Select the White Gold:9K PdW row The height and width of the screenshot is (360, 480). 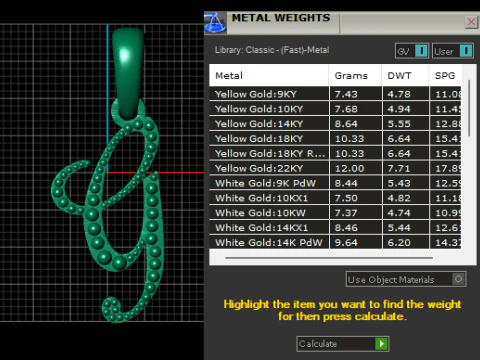pos(335,183)
